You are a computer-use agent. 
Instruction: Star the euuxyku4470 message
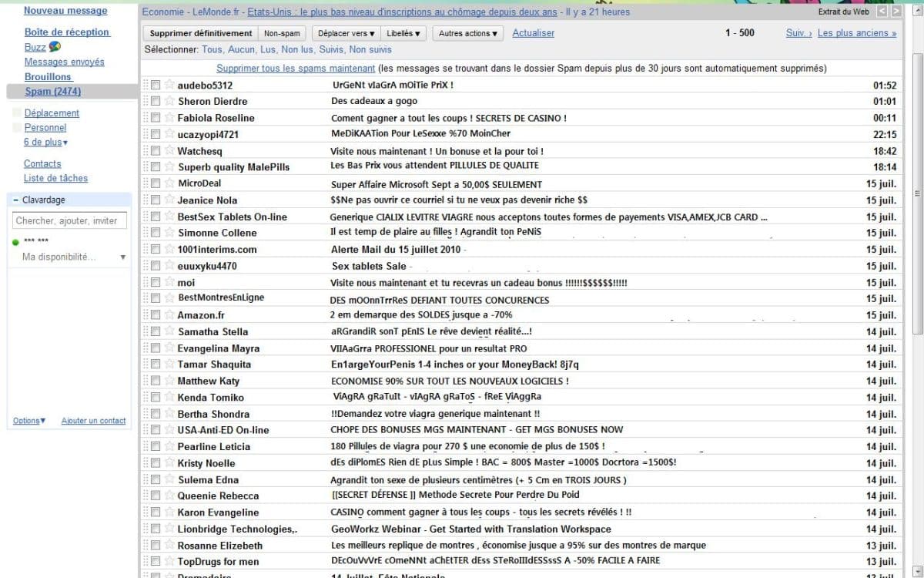click(x=169, y=266)
